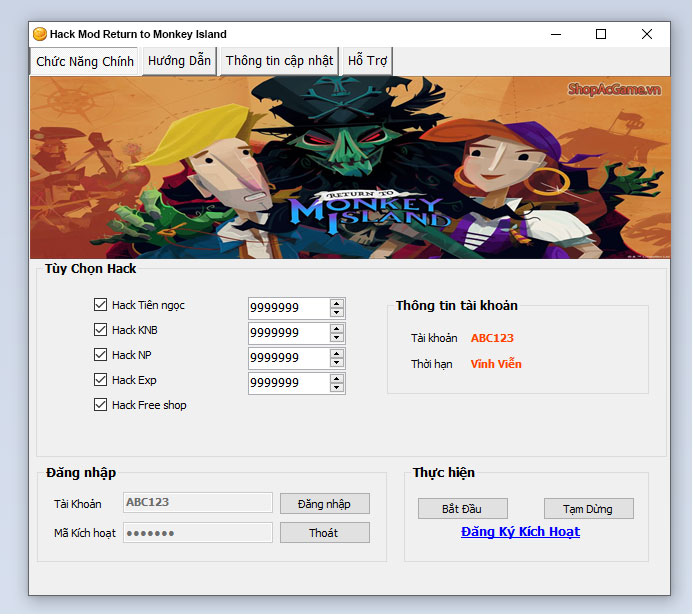Screen dimensions: 693x616
Task: Uncheck the Hack KNB checkbox
Action: pos(100,330)
